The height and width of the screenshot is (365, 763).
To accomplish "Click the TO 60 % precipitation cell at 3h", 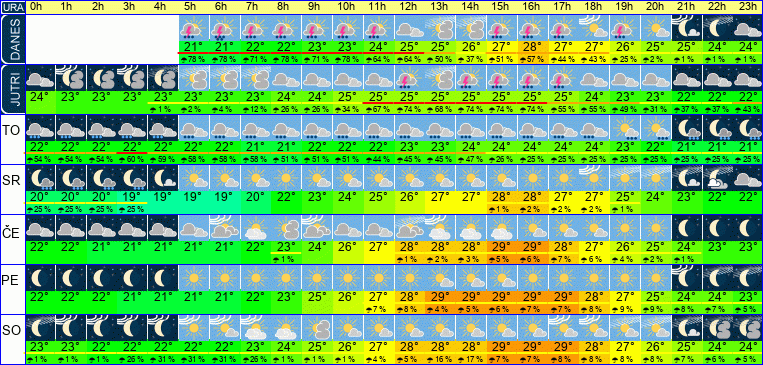I will pyautogui.click(x=132, y=159).
